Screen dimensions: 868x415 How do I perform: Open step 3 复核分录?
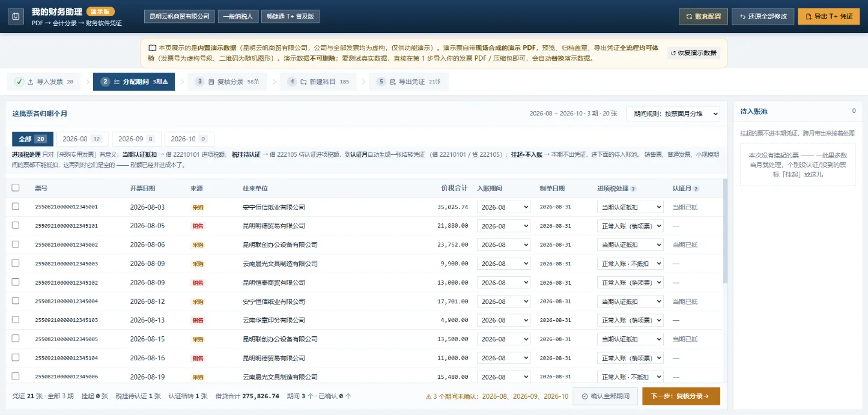[227, 82]
